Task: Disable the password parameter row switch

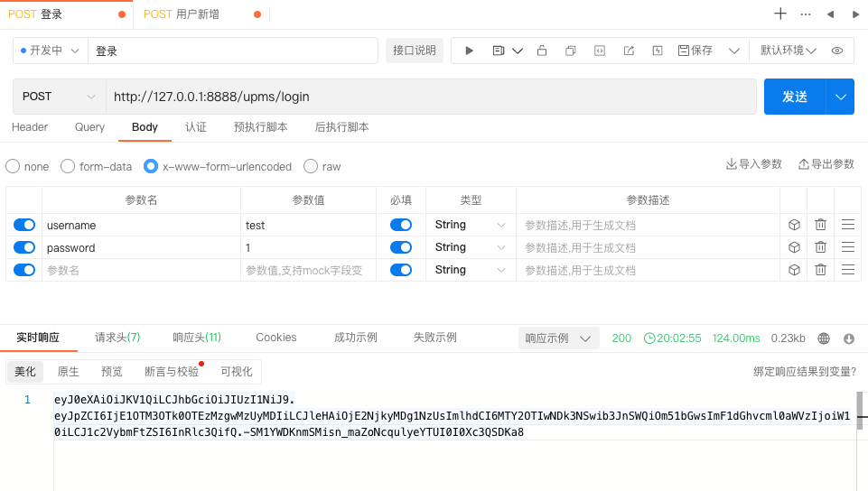Action: coord(24,247)
